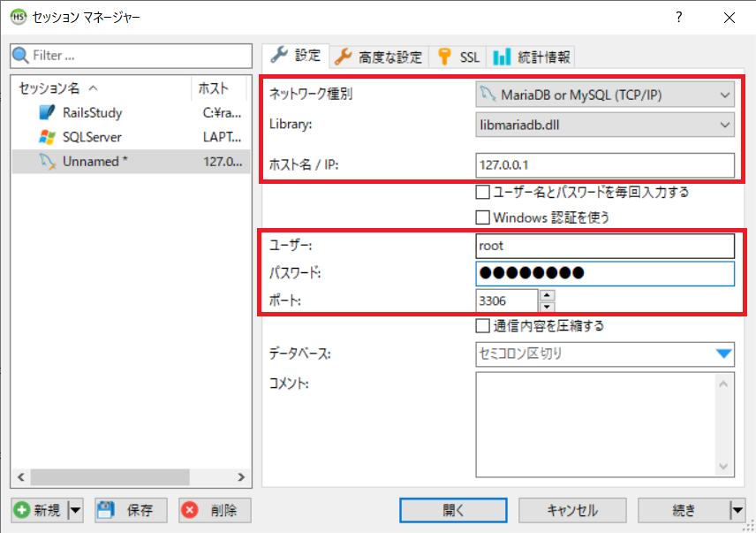The width and height of the screenshot is (756, 533).
Task: Select the SQLServer session row
Action: (x=131, y=137)
